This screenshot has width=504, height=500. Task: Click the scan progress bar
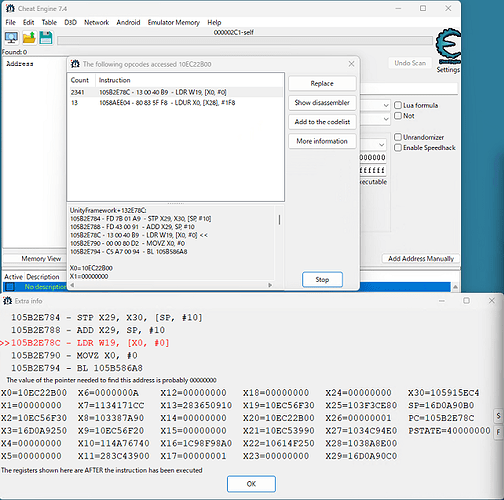(245, 41)
